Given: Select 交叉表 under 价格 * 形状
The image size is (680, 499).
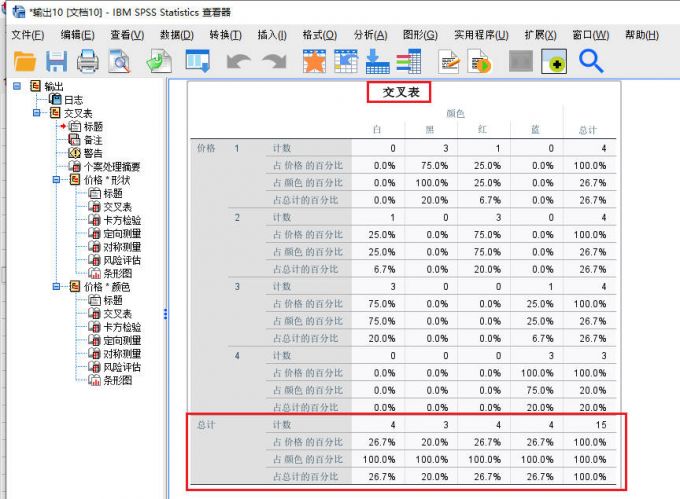Looking at the screenshot, I should tap(117, 206).
